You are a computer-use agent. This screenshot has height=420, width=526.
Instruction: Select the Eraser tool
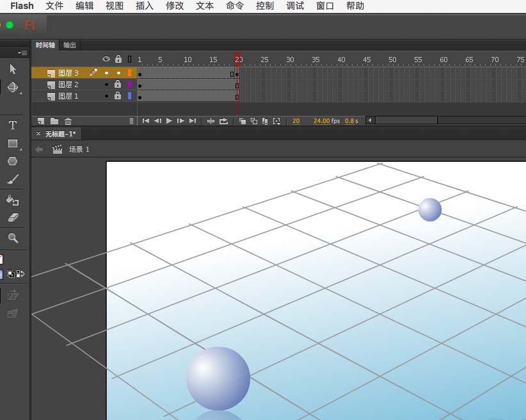point(13,218)
